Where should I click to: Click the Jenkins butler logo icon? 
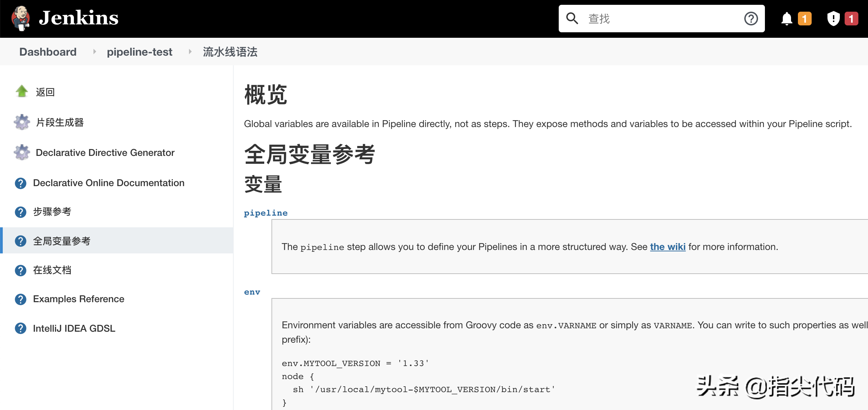click(x=21, y=18)
